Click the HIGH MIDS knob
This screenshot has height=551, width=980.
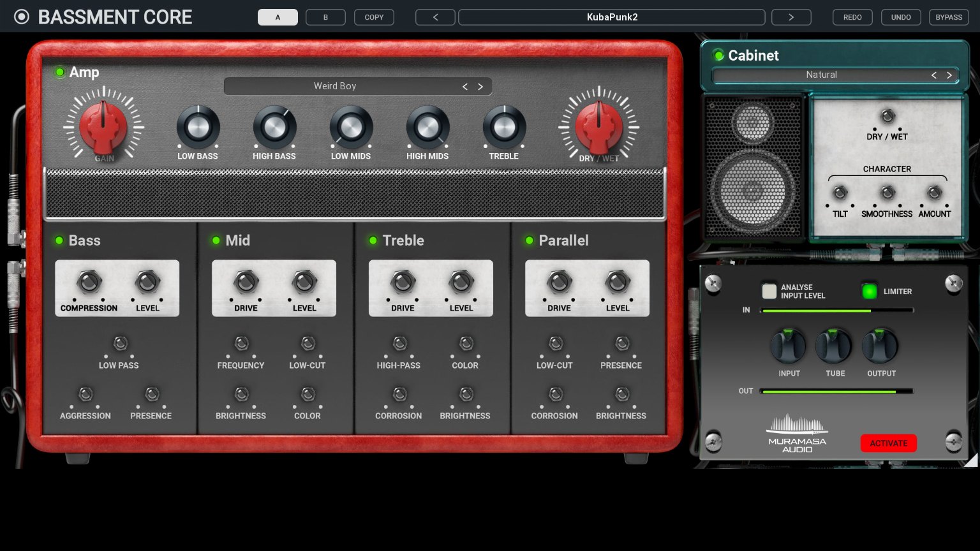pyautogui.click(x=427, y=128)
